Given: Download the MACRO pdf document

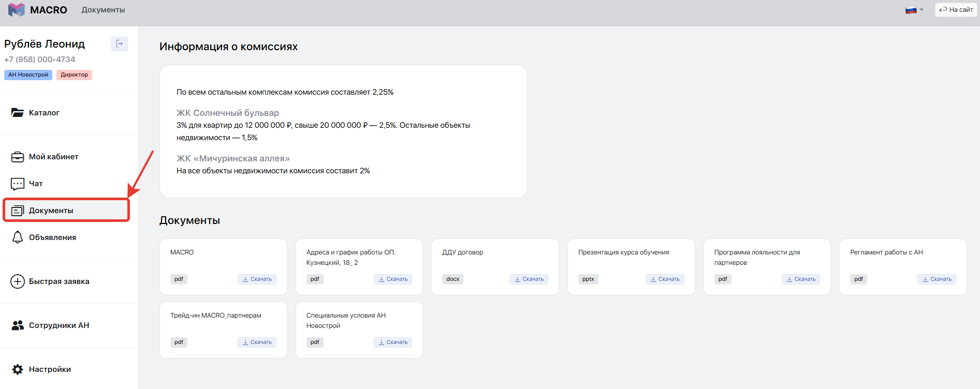Looking at the screenshot, I should (257, 279).
